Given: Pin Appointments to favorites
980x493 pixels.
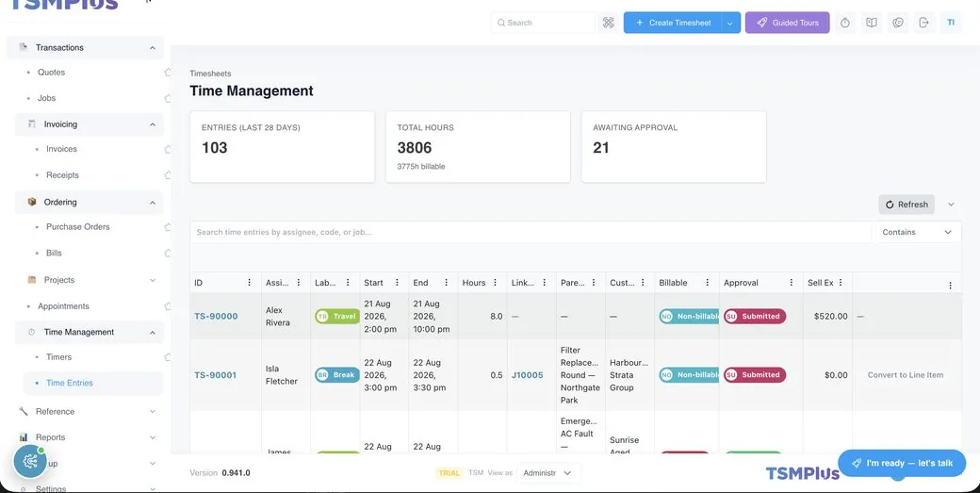Looking at the screenshot, I should tap(168, 306).
